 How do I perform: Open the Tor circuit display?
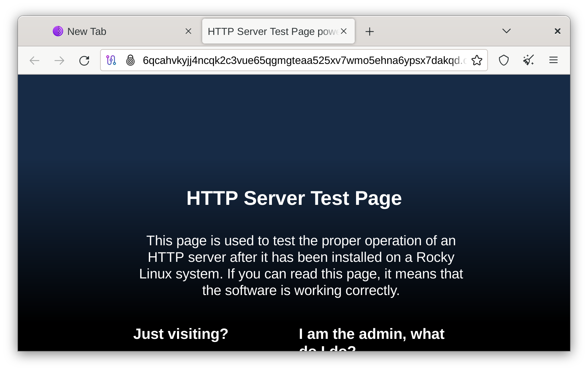(111, 60)
